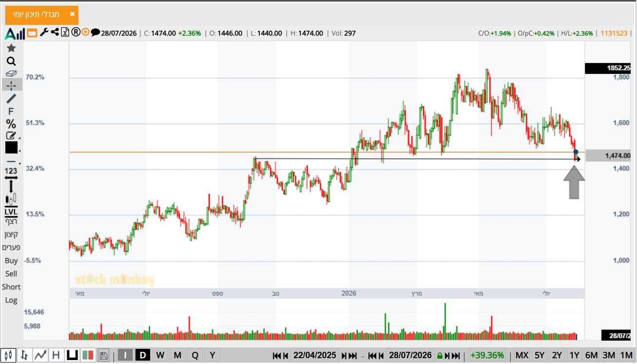
Task: Toggle the Log scale option
Action: (x=11, y=300)
